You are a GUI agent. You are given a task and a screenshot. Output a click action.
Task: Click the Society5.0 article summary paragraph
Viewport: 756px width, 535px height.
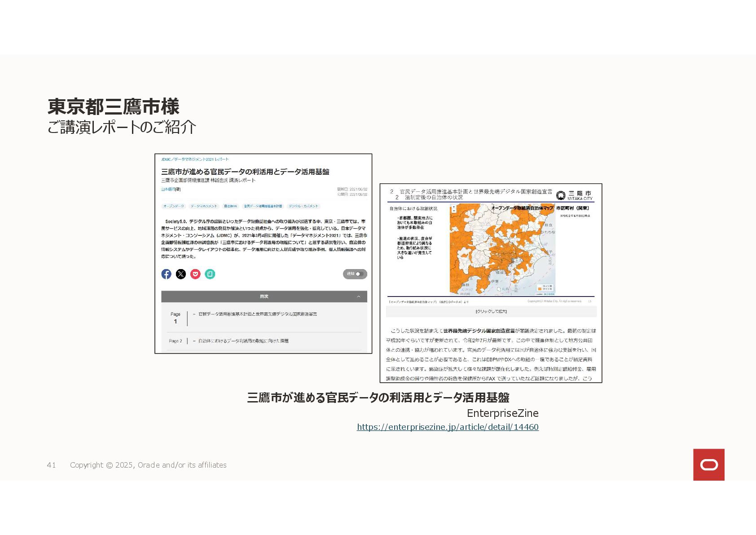(264, 239)
